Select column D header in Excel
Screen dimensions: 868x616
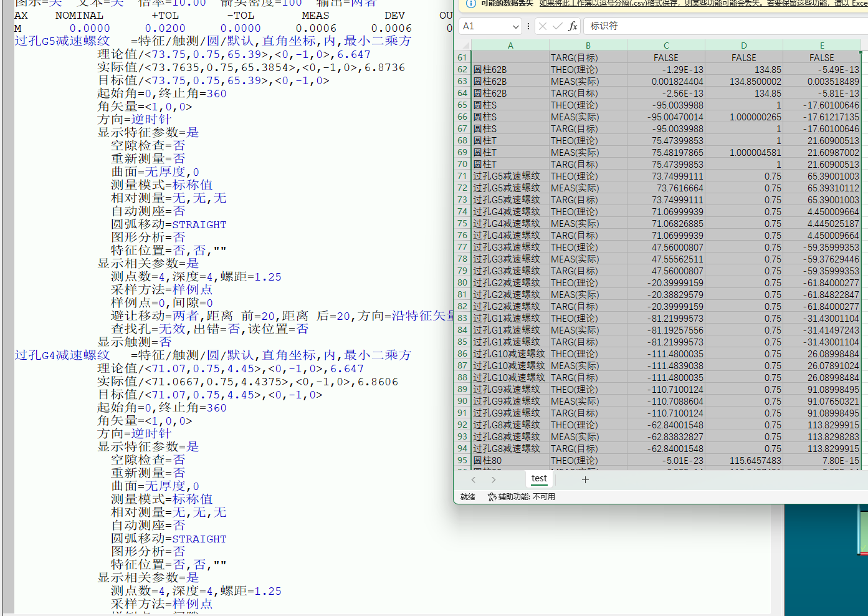tap(744, 46)
